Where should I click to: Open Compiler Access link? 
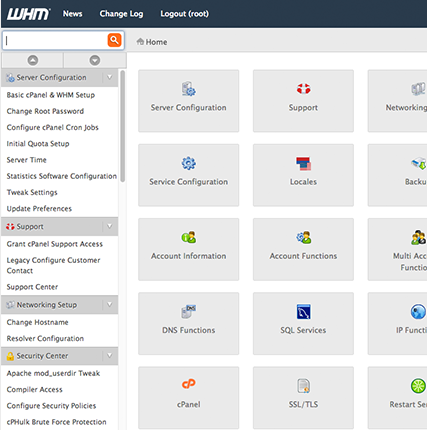(x=35, y=390)
